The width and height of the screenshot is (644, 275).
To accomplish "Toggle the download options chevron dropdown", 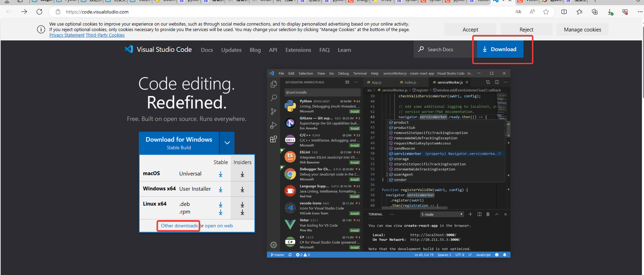I will [227, 143].
